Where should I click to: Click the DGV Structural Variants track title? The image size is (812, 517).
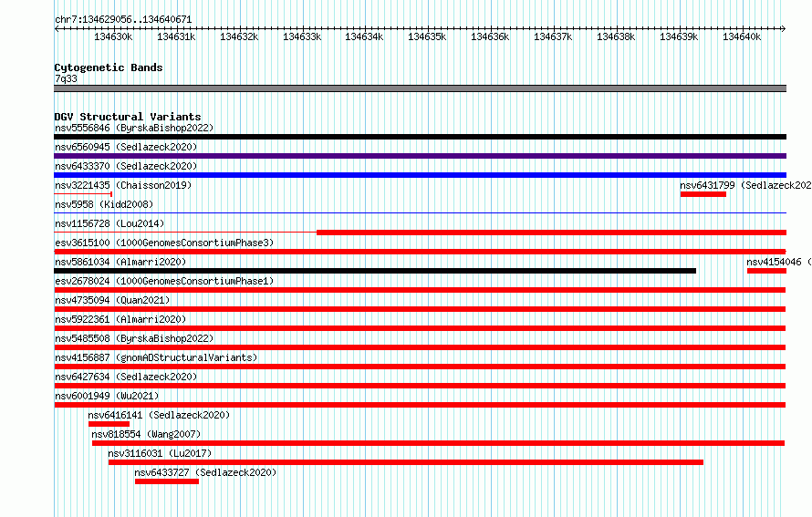point(128,117)
